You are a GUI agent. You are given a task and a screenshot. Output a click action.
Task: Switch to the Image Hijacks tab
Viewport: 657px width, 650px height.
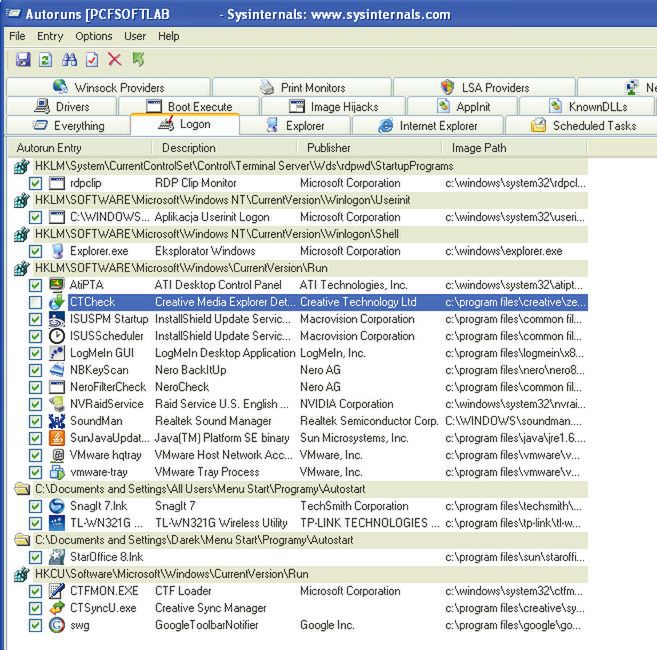click(x=334, y=106)
